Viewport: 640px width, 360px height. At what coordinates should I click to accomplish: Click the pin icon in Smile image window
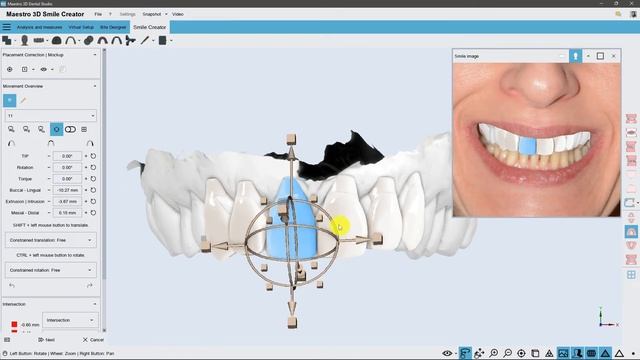click(x=575, y=56)
